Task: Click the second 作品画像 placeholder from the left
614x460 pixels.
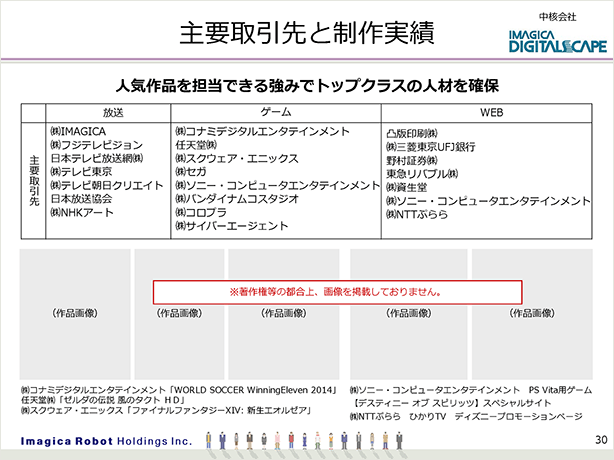Action: (179, 314)
